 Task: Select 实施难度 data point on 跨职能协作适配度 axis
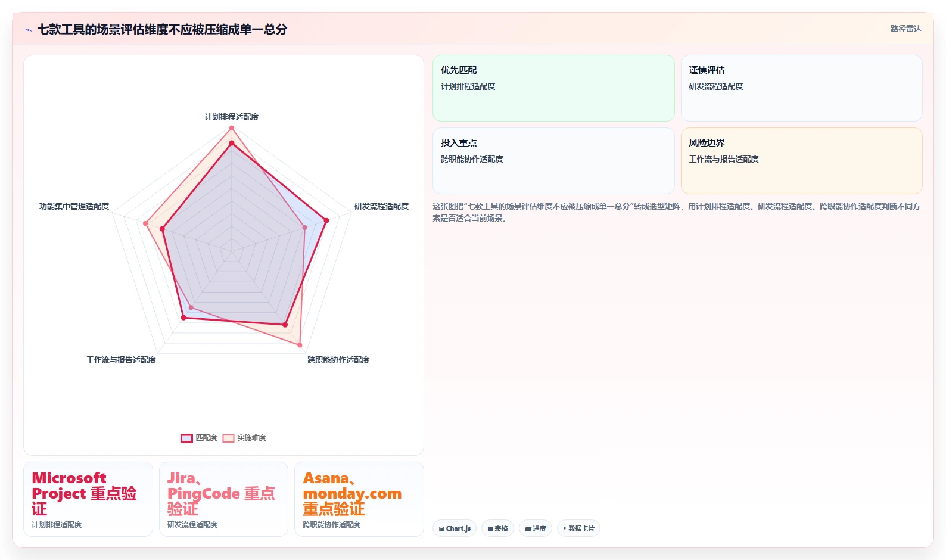300,345
